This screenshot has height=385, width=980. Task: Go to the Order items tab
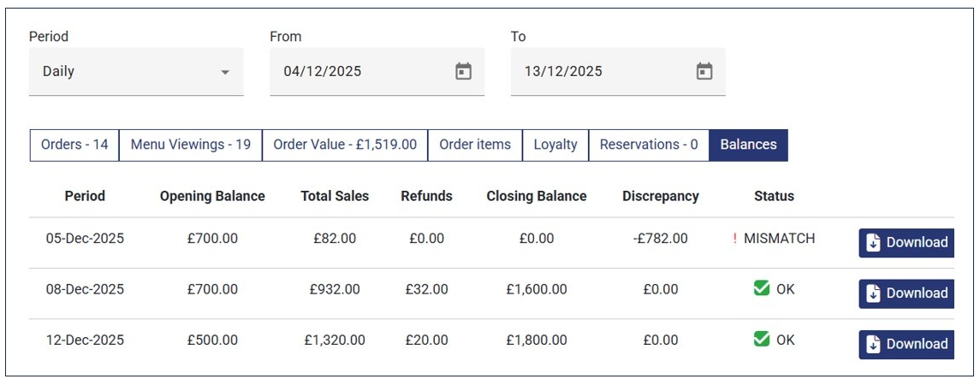tap(475, 145)
